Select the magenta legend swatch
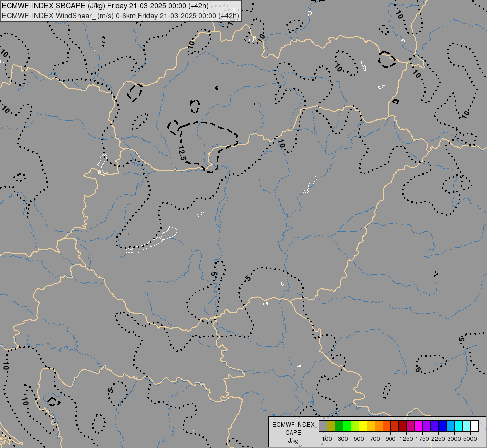487x448 pixels. click(x=418, y=426)
